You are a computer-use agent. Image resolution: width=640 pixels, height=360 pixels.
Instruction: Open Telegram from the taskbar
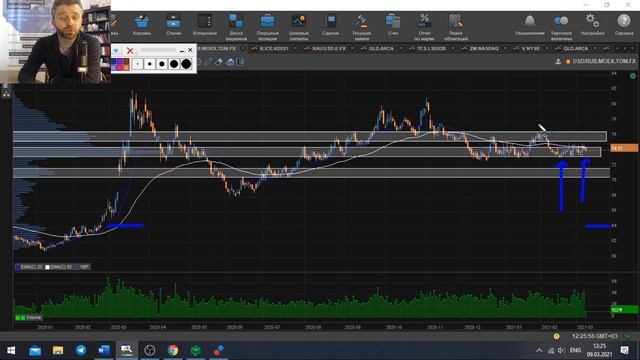click(81, 350)
